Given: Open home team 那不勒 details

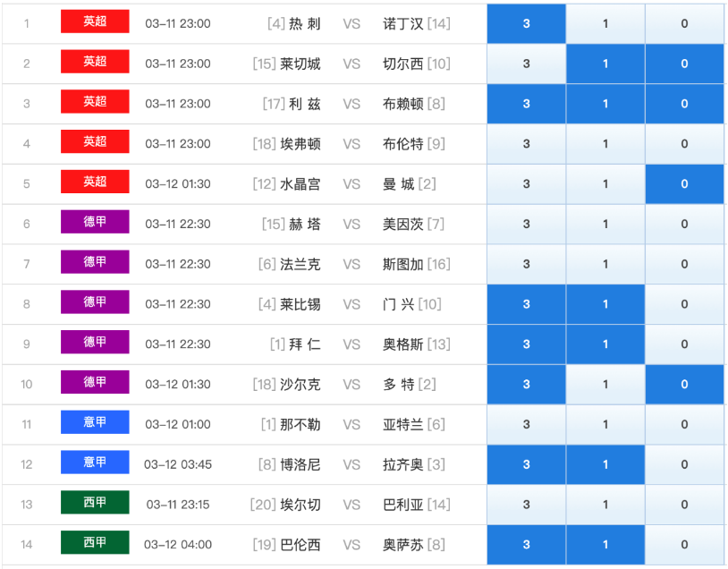Looking at the screenshot, I should click(300, 425).
